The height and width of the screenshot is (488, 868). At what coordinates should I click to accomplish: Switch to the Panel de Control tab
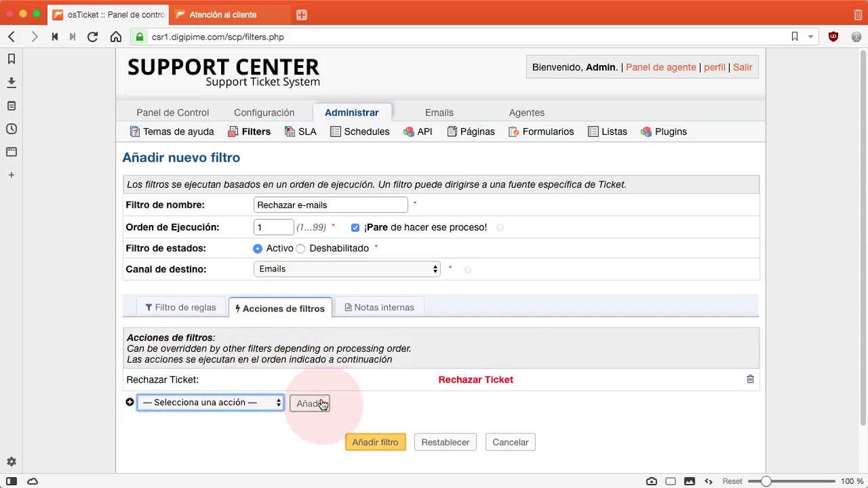[x=172, y=113]
